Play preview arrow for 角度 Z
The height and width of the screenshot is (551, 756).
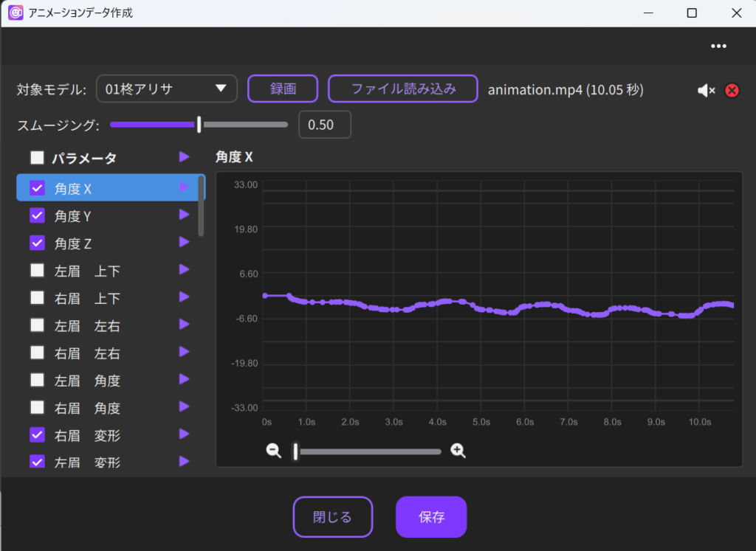[x=184, y=242]
